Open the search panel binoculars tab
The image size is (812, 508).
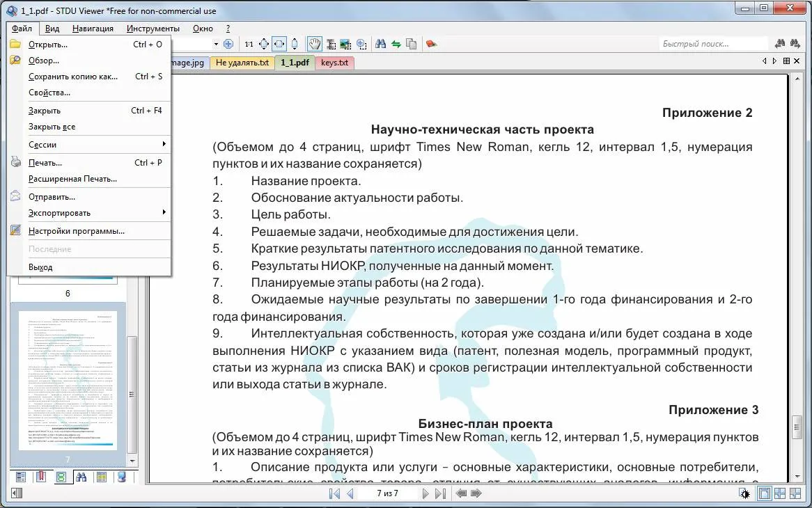[81, 477]
